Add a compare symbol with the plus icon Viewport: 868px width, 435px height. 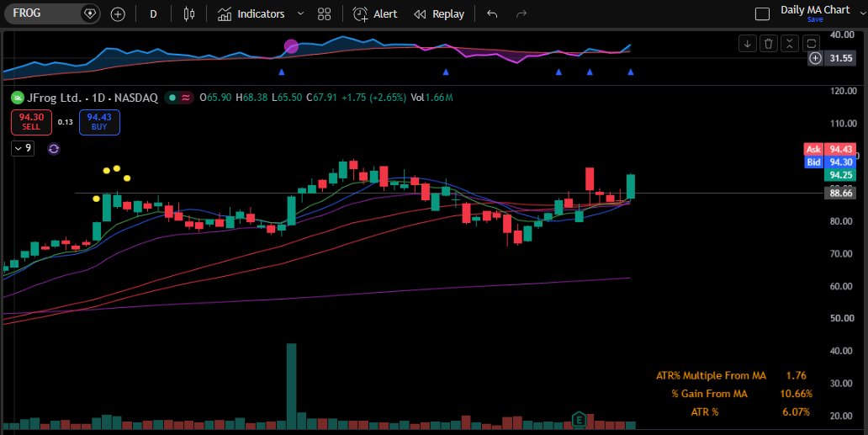point(118,14)
